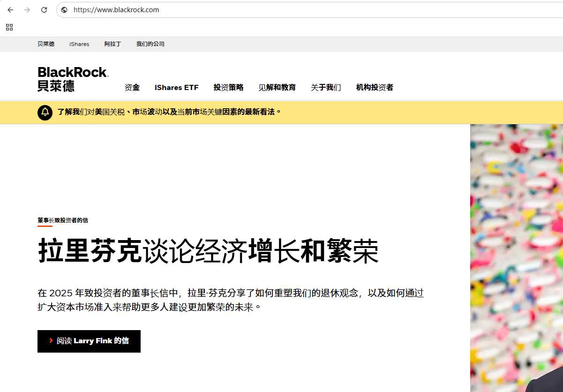Open the 见解和教育 navigation menu
The width and height of the screenshot is (563, 392).
point(277,87)
